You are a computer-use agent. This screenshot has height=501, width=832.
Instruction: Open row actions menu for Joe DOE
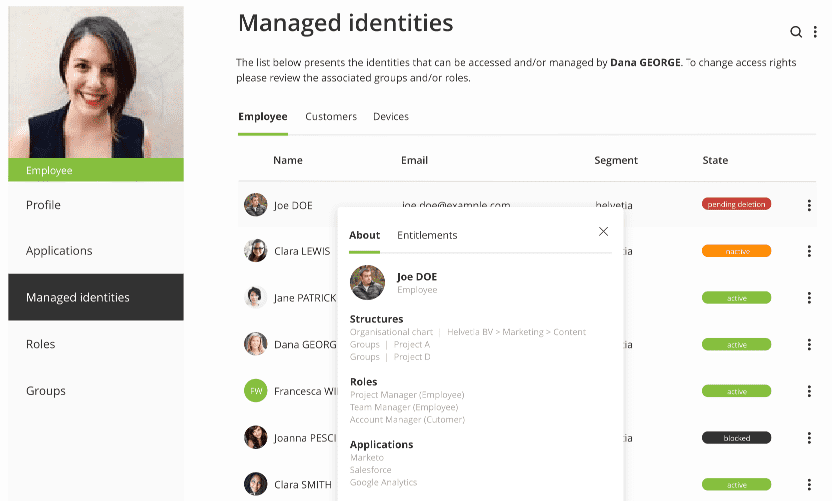(808, 206)
